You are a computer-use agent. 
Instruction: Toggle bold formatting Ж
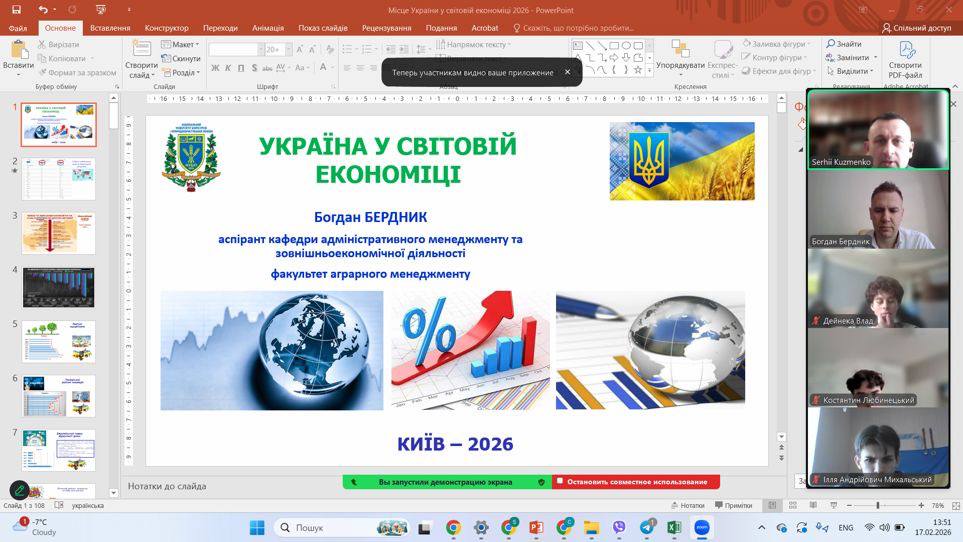pyautogui.click(x=215, y=68)
